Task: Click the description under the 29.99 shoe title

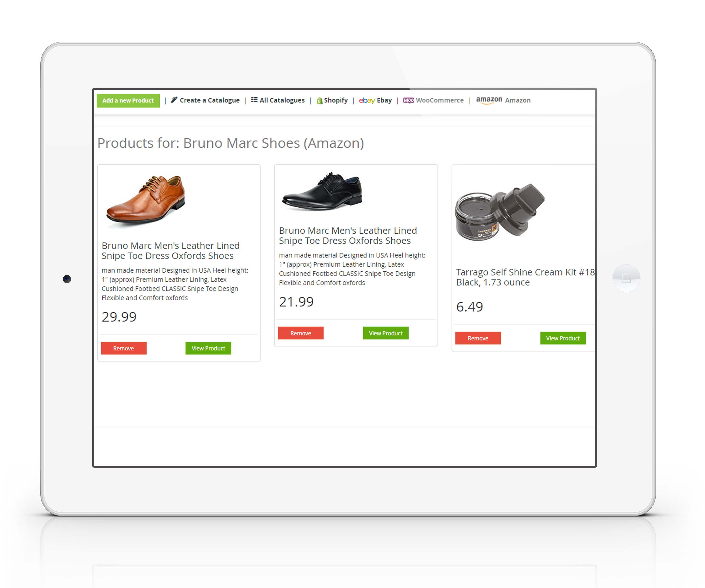Action: point(175,284)
